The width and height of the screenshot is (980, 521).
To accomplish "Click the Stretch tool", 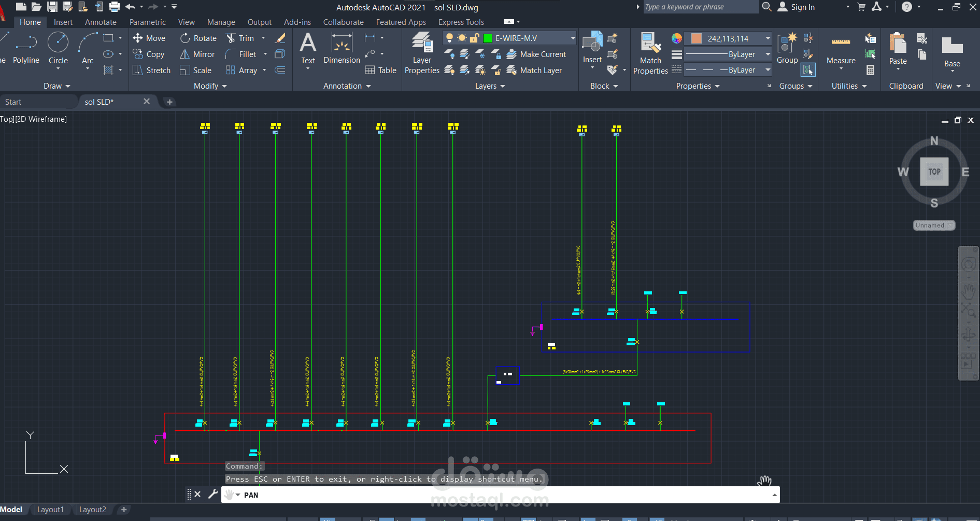I will pyautogui.click(x=151, y=70).
